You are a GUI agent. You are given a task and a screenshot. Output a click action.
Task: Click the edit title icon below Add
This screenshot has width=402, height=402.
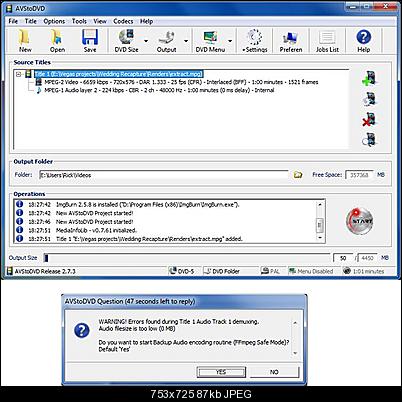coord(369,99)
